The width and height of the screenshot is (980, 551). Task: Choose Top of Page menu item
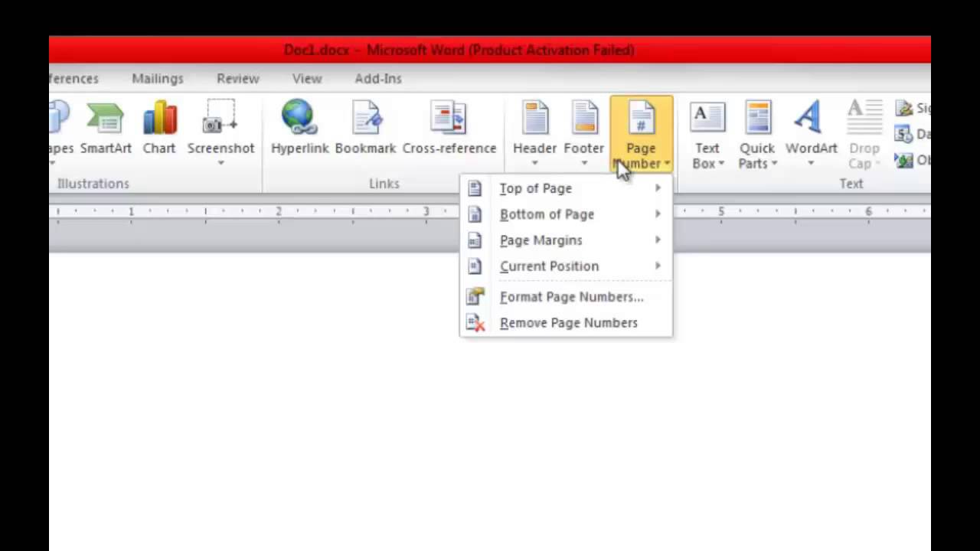pyautogui.click(x=566, y=188)
